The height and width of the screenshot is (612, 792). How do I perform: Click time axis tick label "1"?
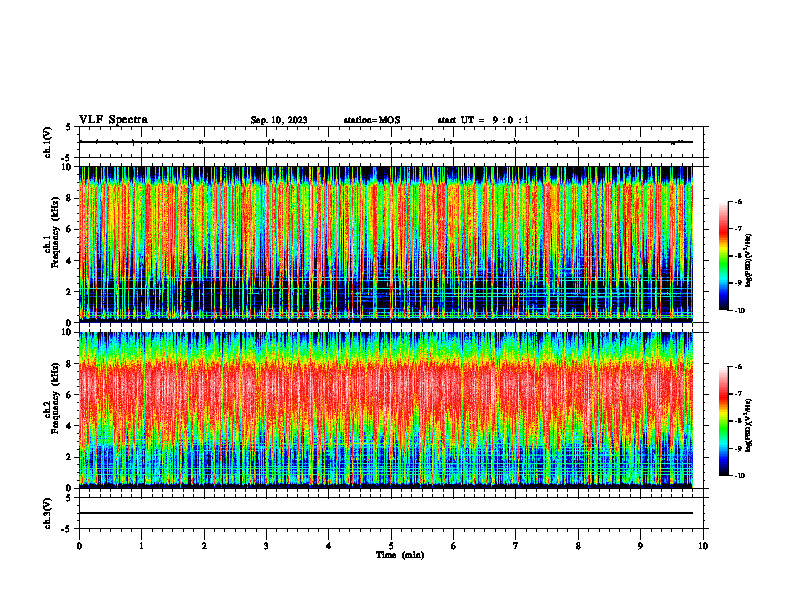point(141,546)
